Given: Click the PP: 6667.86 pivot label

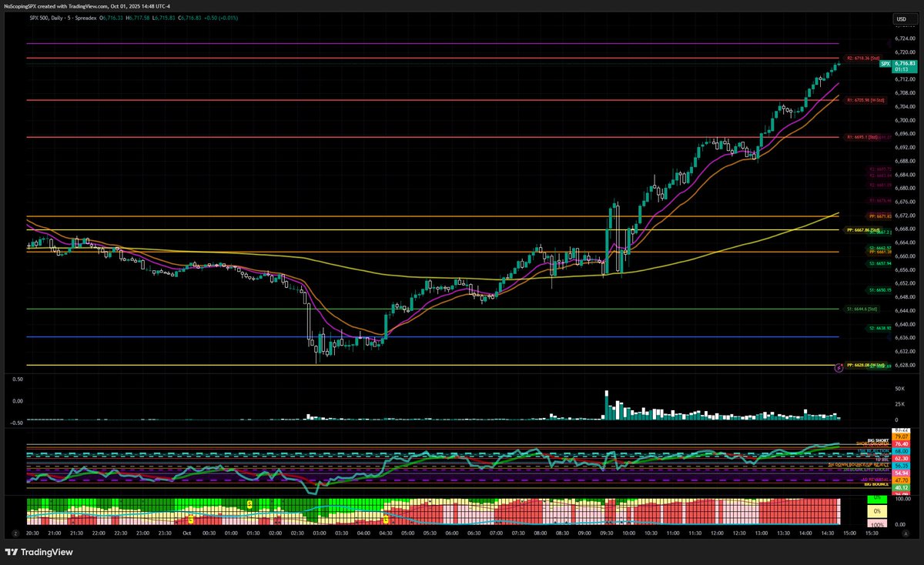Looking at the screenshot, I should [x=863, y=229].
